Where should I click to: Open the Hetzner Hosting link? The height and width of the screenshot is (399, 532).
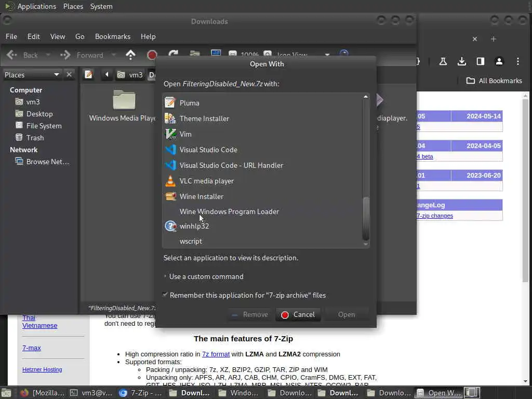coord(42,369)
